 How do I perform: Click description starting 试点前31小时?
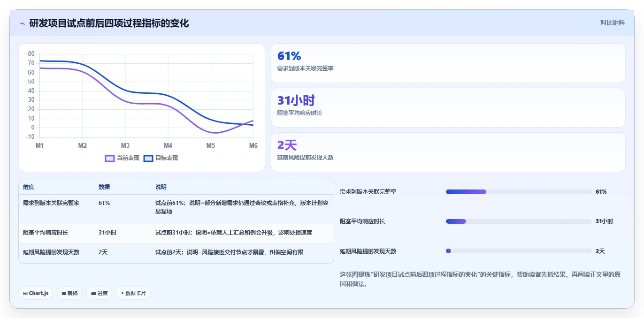point(234,232)
